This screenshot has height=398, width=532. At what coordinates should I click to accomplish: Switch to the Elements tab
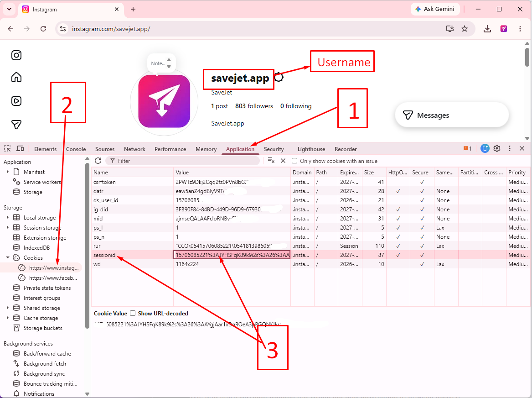point(45,149)
